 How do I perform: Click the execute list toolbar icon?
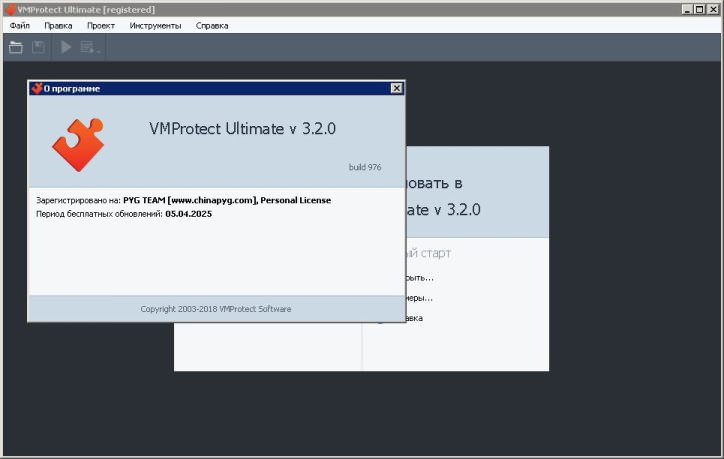tap(90, 47)
